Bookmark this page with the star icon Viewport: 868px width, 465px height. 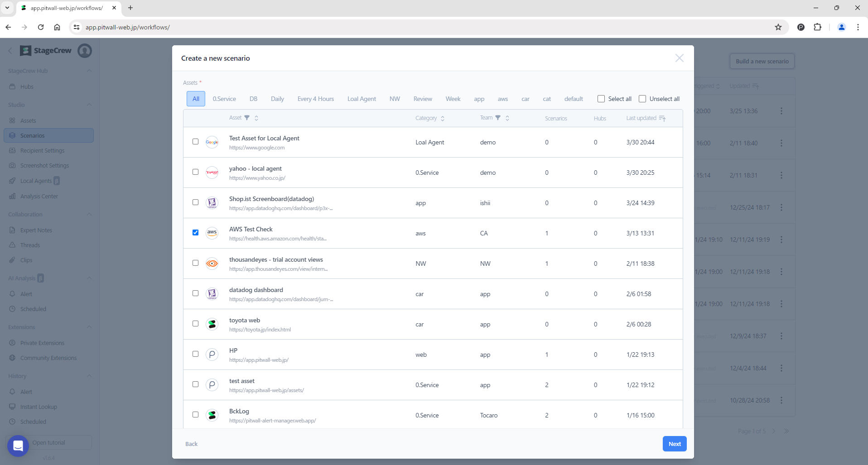point(778,27)
